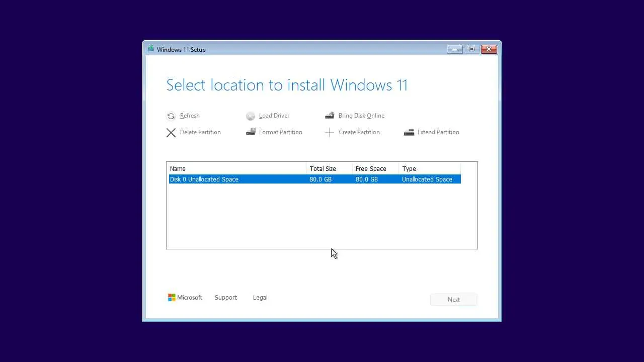Minimize the Windows 11 Setup window
This screenshot has width=644, height=362.
coord(454,49)
